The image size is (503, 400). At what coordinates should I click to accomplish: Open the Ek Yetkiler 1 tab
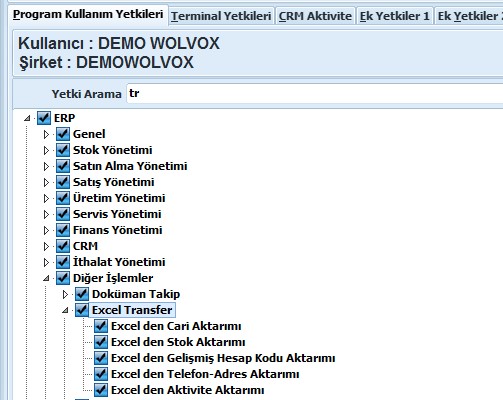[395, 16]
